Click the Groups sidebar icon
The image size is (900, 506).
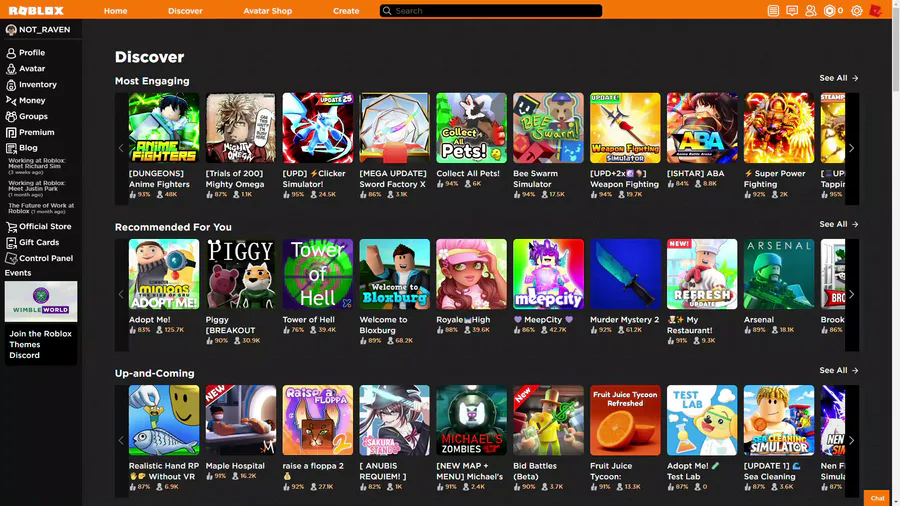pos(11,116)
